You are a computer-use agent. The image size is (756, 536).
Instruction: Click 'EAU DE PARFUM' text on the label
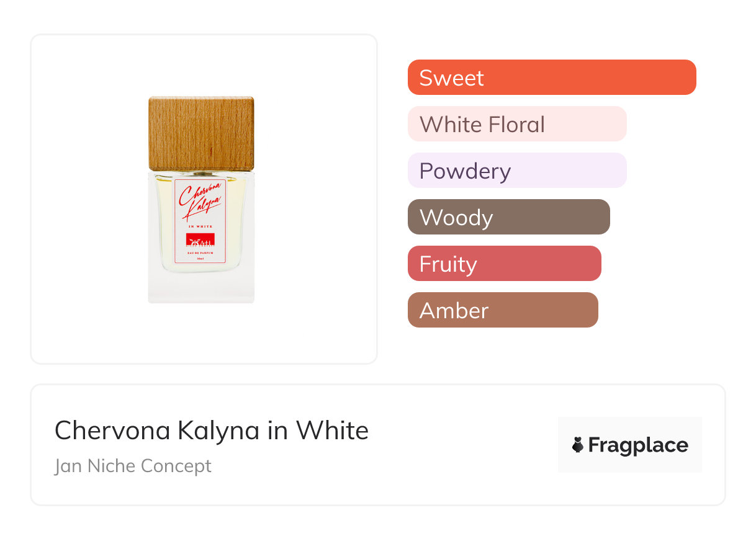coord(200,253)
